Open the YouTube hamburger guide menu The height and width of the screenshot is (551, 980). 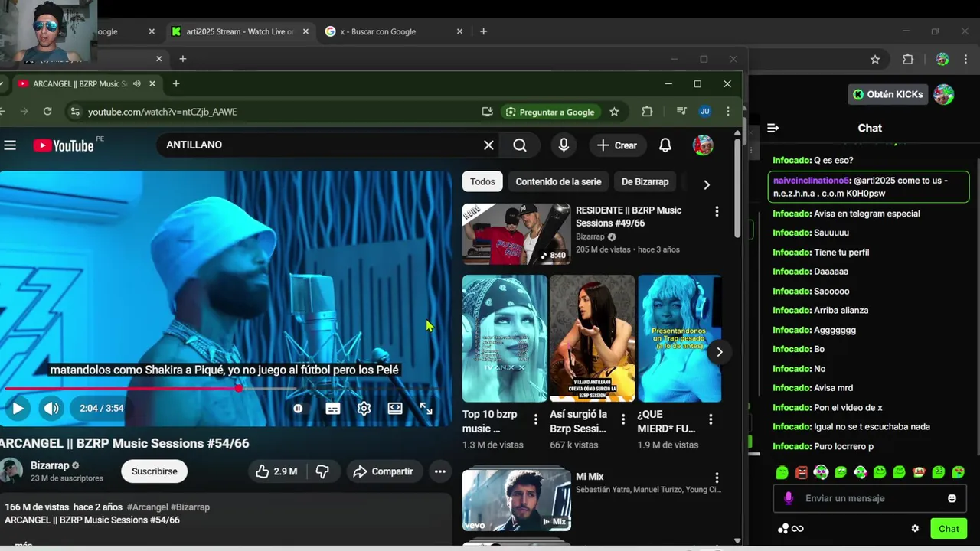(10, 145)
